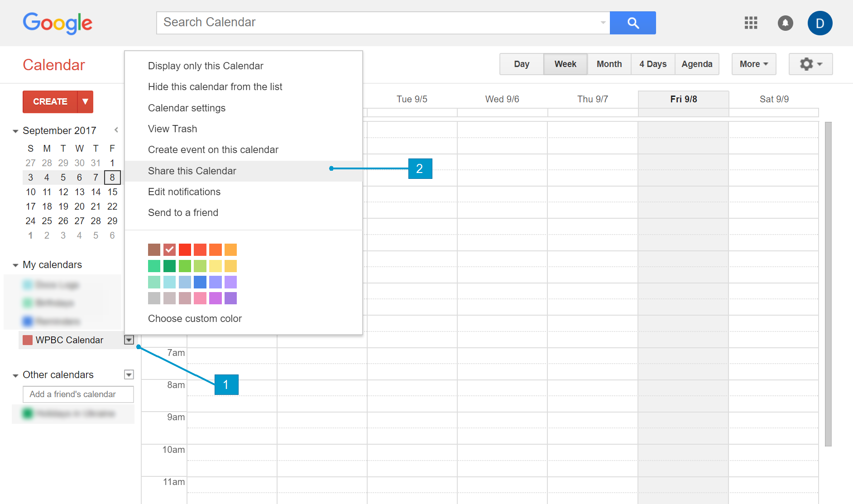This screenshot has height=504, width=853.
Task: Open the notifications bell
Action: [x=785, y=23]
